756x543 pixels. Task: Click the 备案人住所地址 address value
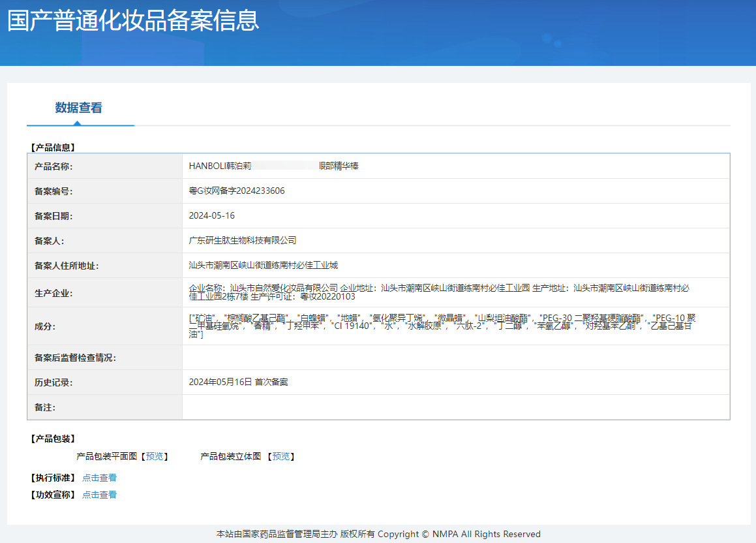coord(264,265)
